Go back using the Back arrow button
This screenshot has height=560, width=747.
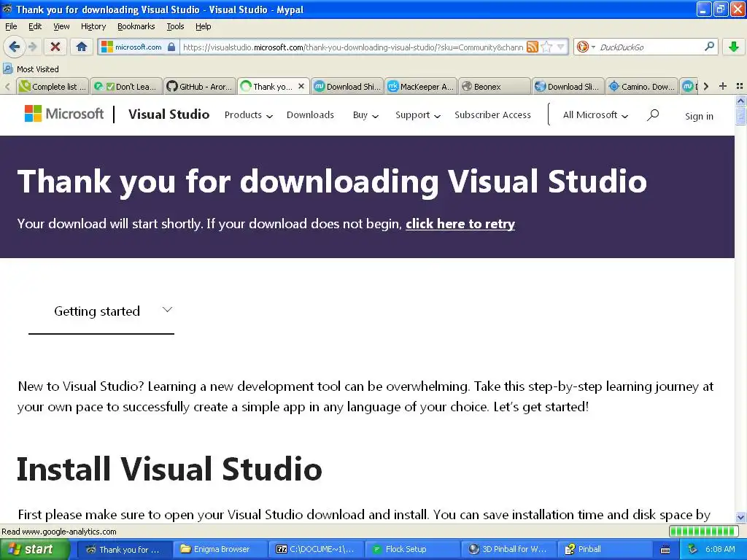click(x=15, y=47)
